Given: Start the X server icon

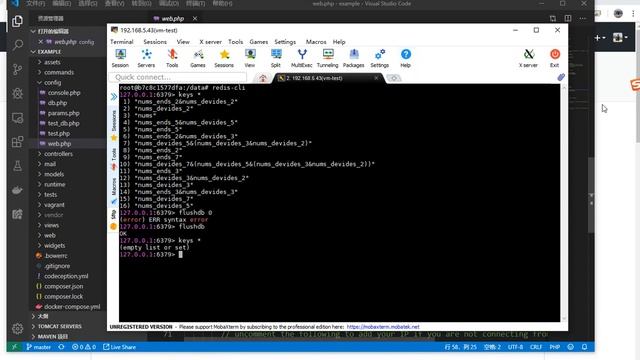Looking at the screenshot, I should 528,58.
